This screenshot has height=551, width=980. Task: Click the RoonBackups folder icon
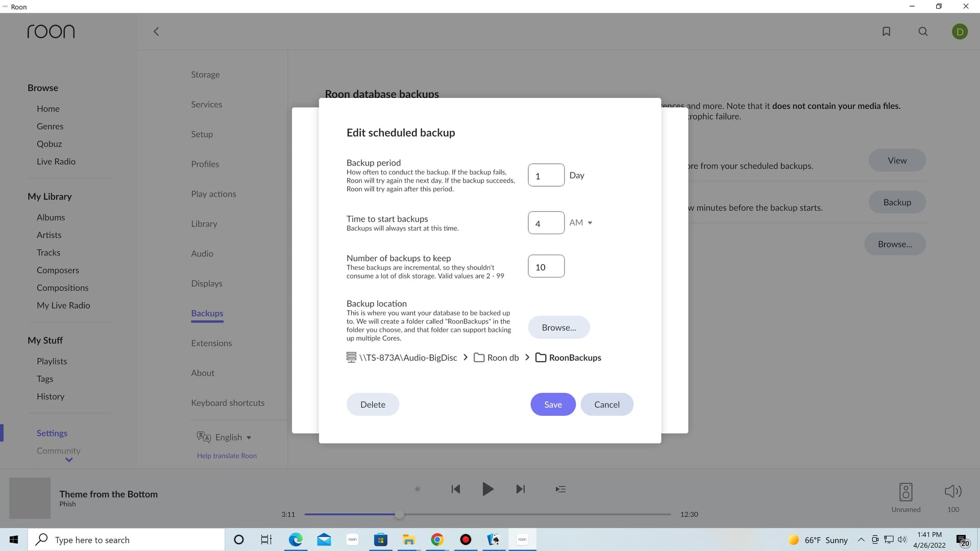point(541,358)
